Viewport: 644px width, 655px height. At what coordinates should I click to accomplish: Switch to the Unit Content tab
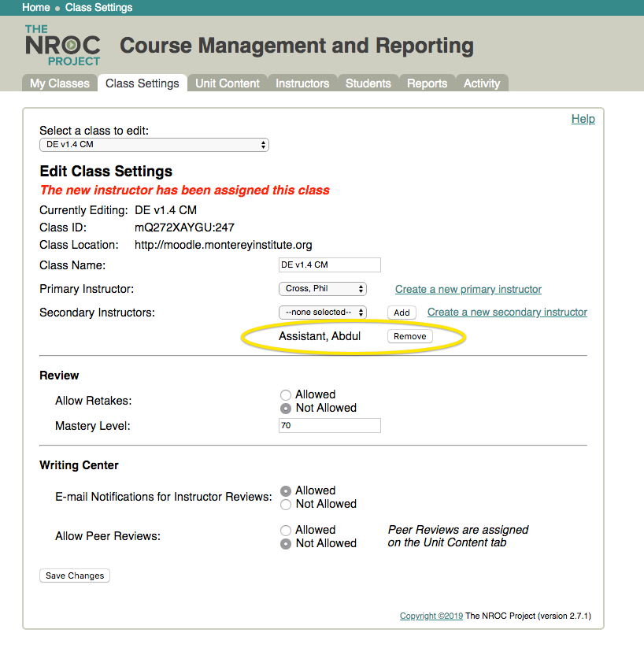coord(228,83)
